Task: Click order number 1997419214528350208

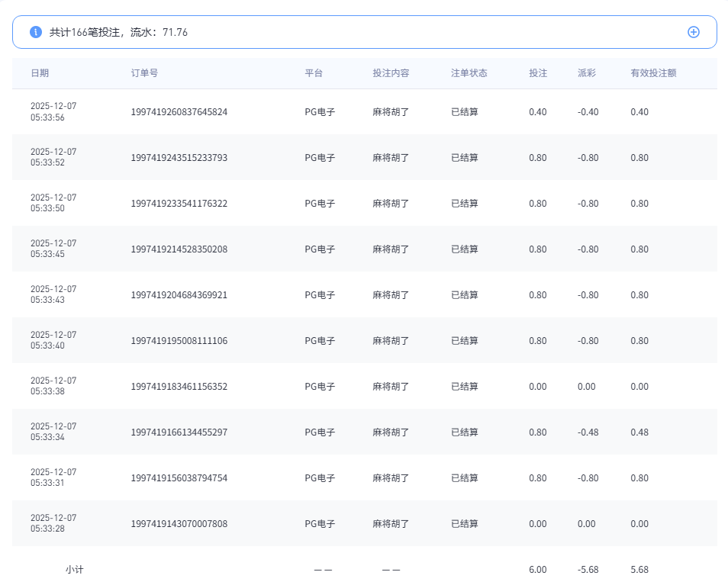Action: pyautogui.click(x=179, y=249)
